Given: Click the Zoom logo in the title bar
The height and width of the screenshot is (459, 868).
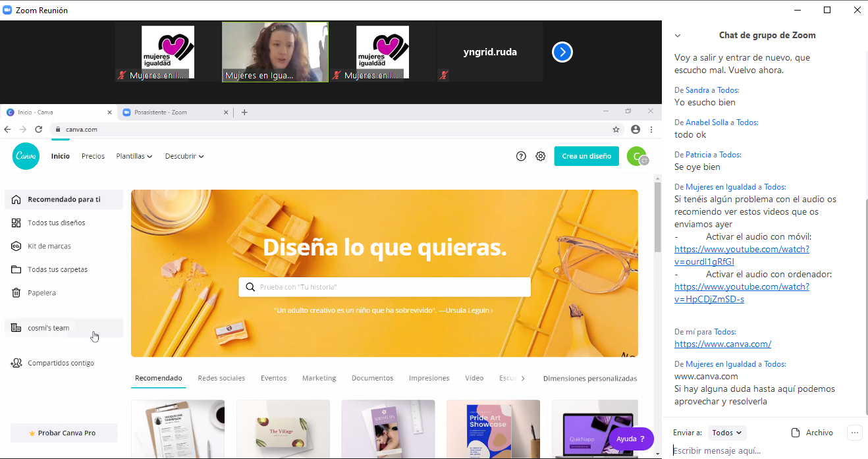Looking at the screenshot, I should 8,10.
